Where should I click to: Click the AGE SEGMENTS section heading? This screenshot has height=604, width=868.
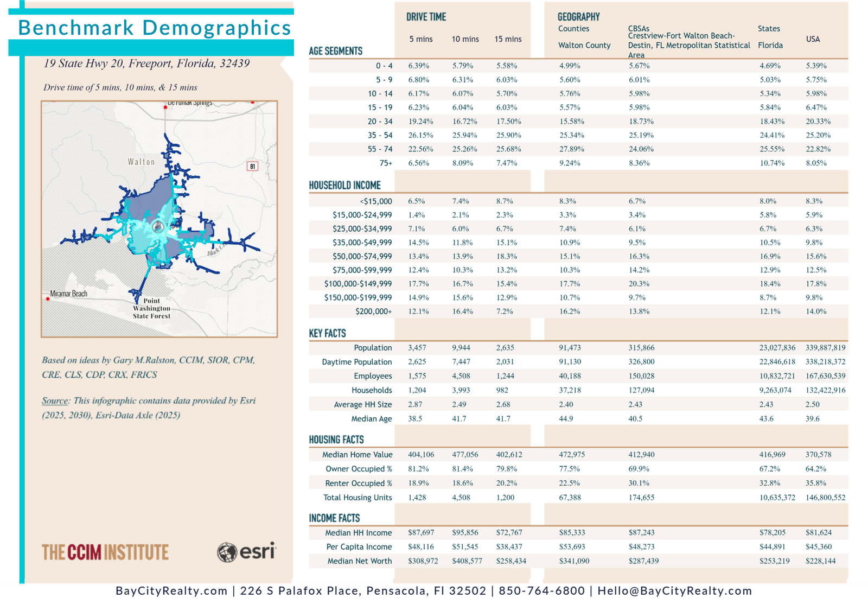[x=335, y=51]
